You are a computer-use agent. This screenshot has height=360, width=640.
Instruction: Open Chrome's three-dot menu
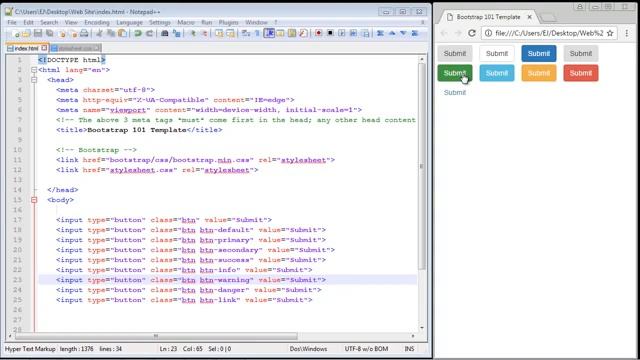click(x=627, y=33)
